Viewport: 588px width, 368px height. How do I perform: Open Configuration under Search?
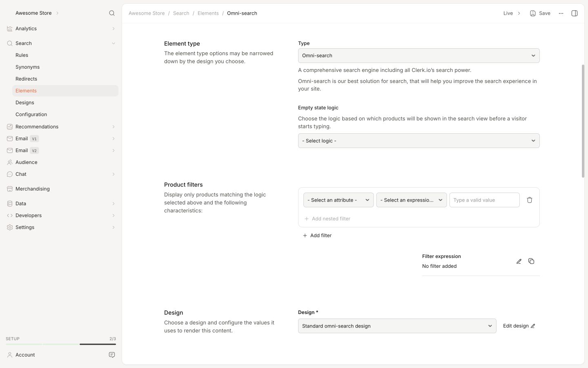click(x=31, y=114)
